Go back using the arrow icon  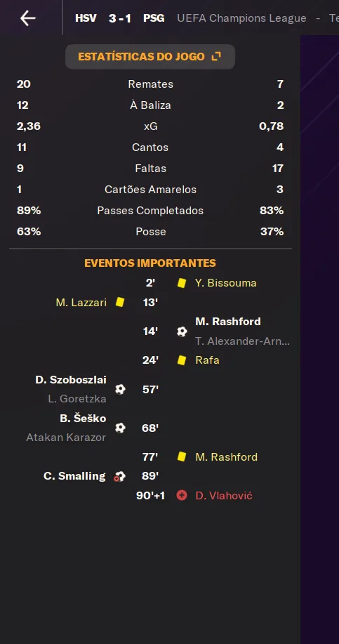click(x=28, y=18)
